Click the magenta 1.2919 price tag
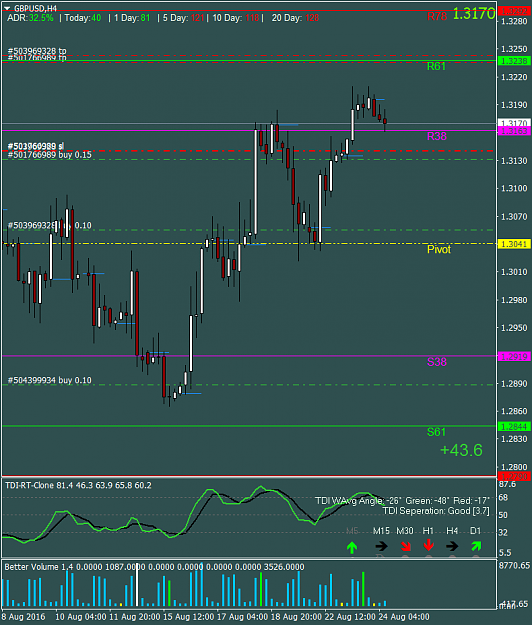 (514, 356)
